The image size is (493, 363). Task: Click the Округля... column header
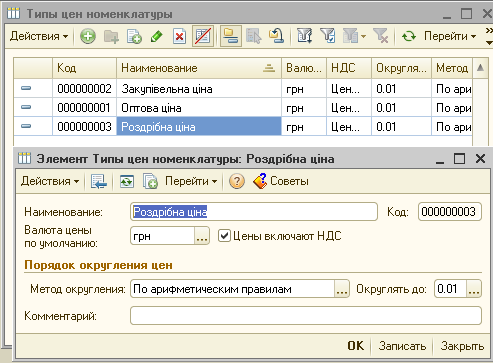[402, 68]
